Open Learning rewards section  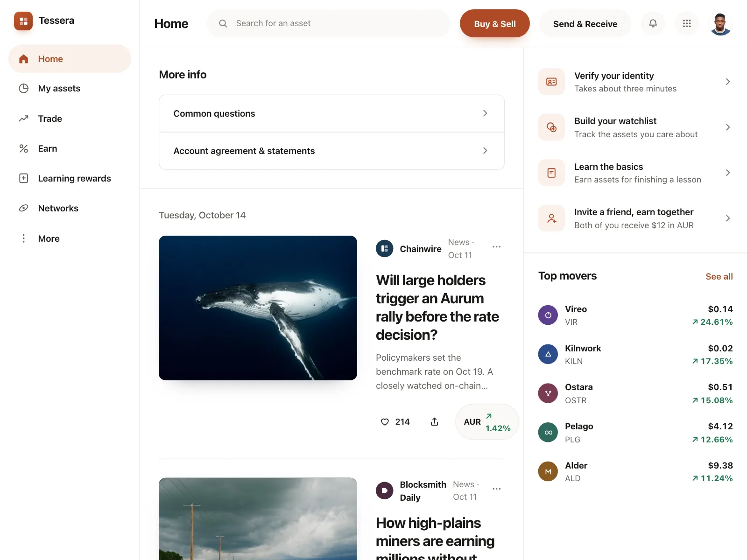[70, 178]
